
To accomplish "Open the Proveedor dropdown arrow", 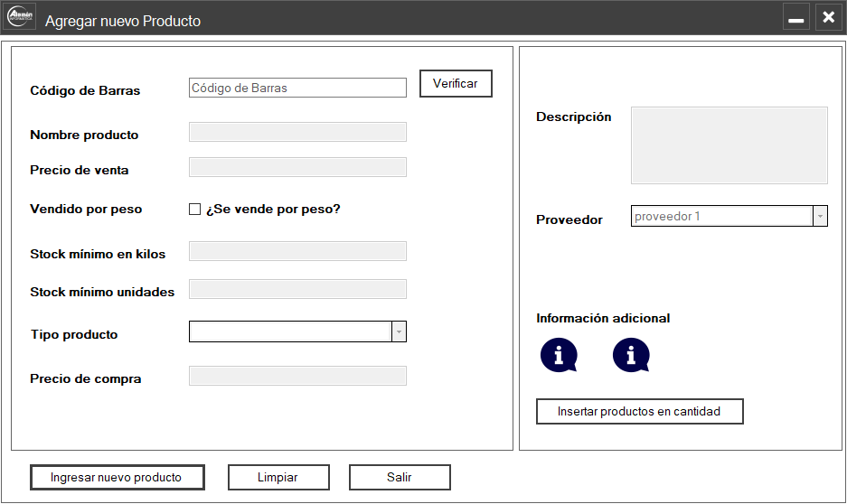I will (x=819, y=217).
